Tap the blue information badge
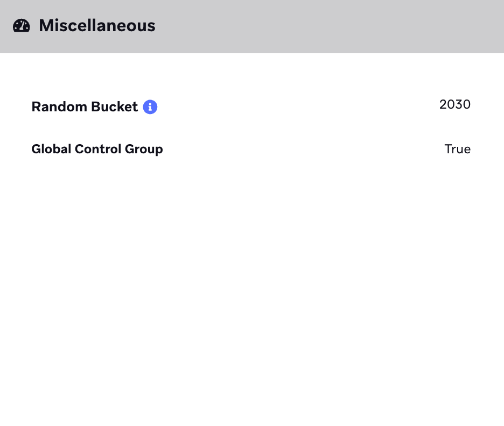The image size is (504, 426). 150,107
